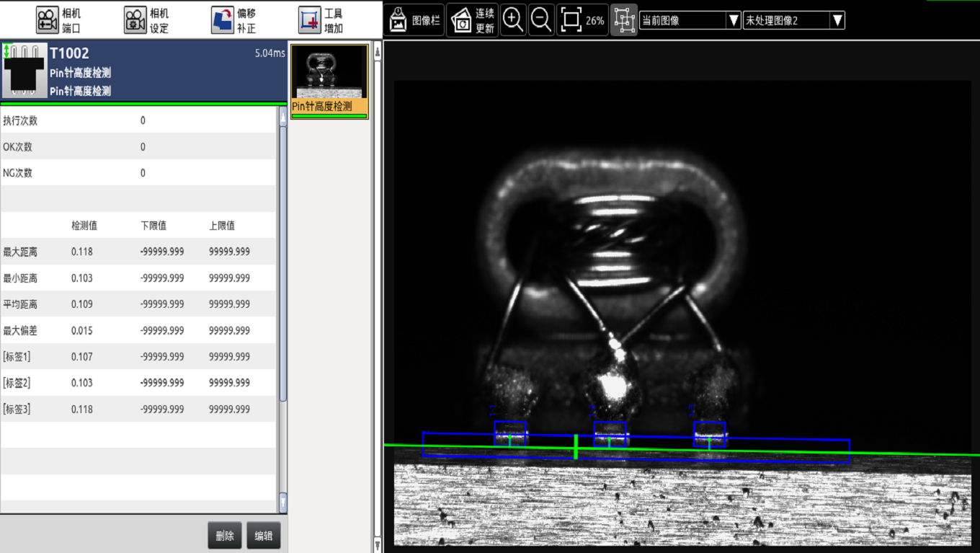The image size is (980, 553).
Task: Click the 检测值 column header
Action: 84,226
